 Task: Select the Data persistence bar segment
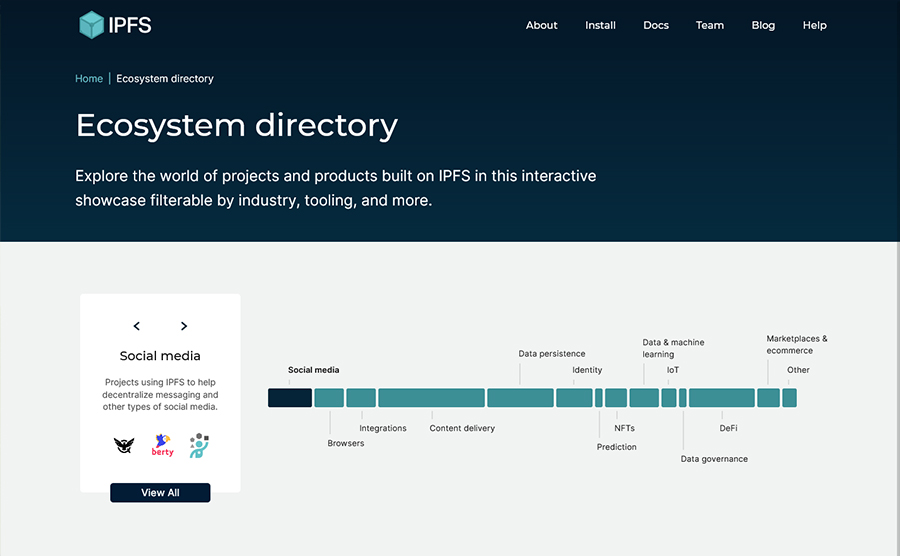(520, 398)
